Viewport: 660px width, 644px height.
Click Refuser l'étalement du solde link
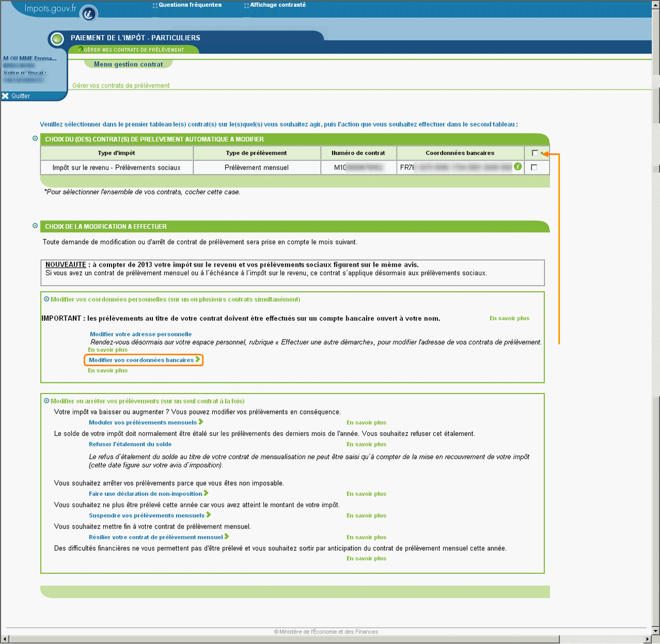click(130, 444)
